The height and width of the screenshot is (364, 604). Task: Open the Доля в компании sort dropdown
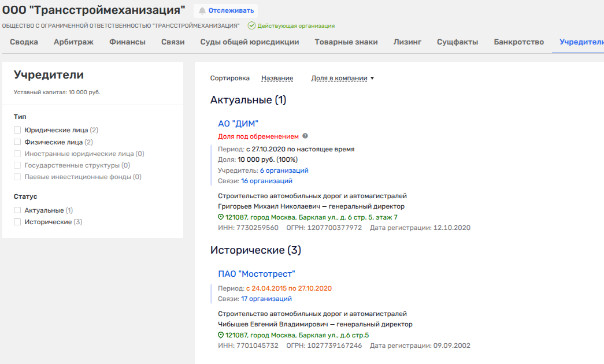click(342, 79)
